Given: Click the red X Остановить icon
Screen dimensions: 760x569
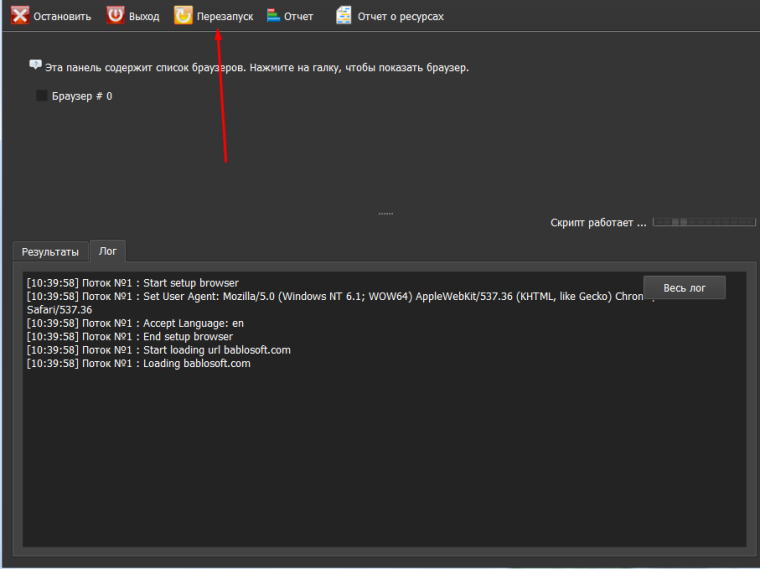Looking at the screenshot, I should pyautogui.click(x=19, y=15).
